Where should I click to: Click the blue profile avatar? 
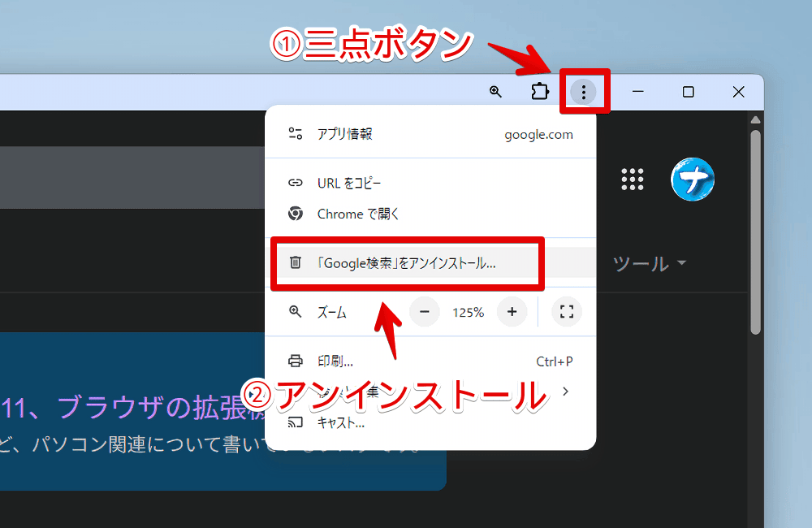tap(693, 180)
